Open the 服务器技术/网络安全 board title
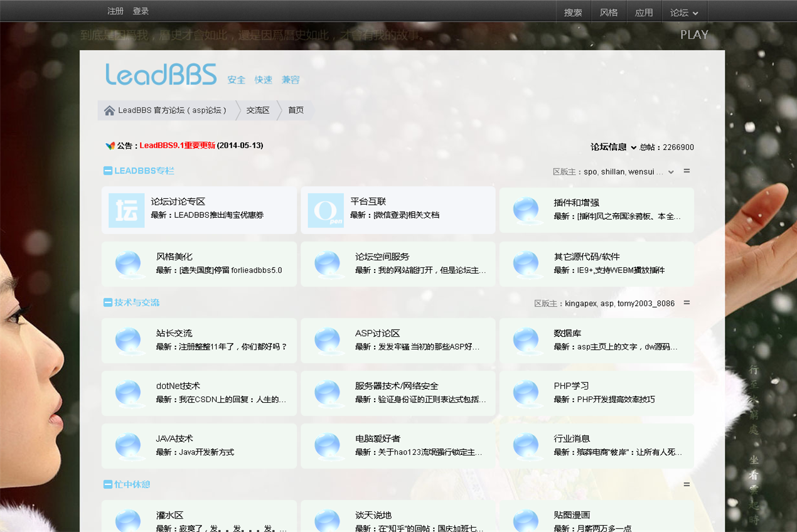The image size is (797, 532). tap(397, 386)
